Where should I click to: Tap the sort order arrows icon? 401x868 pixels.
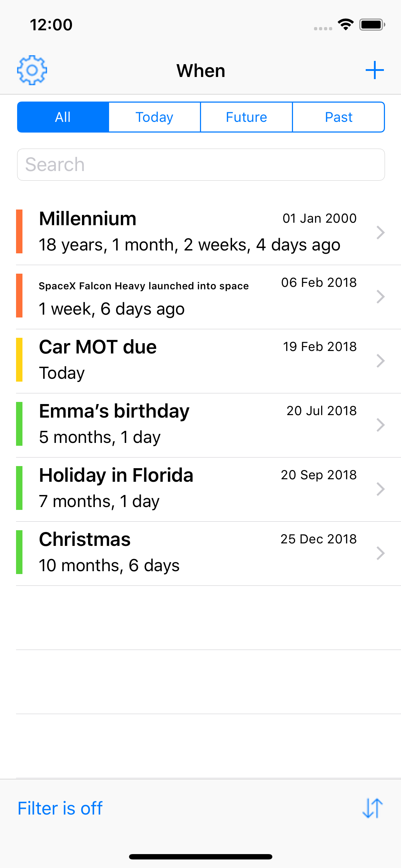372,808
